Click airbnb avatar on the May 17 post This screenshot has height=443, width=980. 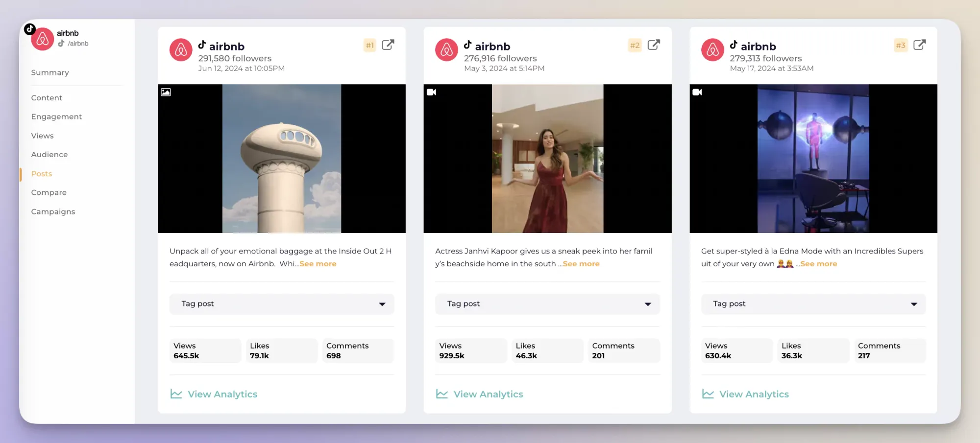[x=712, y=50]
